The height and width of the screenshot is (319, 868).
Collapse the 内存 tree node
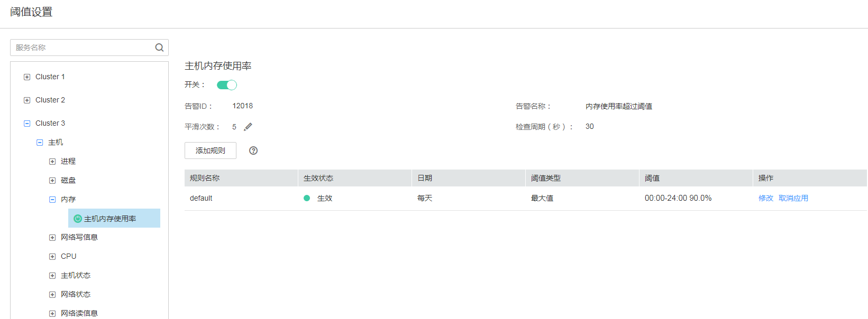pyautogui.click(x=52, y=200)
